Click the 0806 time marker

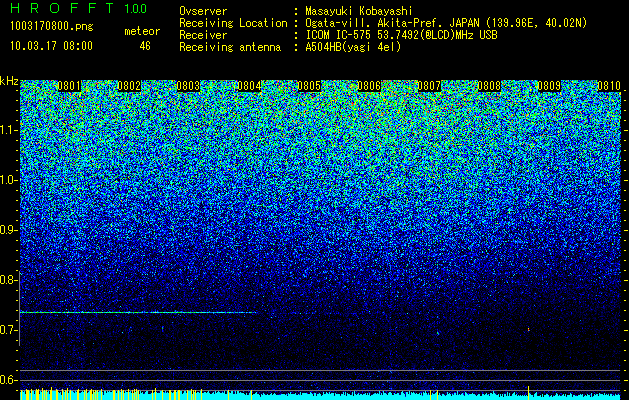coord(369,86)
